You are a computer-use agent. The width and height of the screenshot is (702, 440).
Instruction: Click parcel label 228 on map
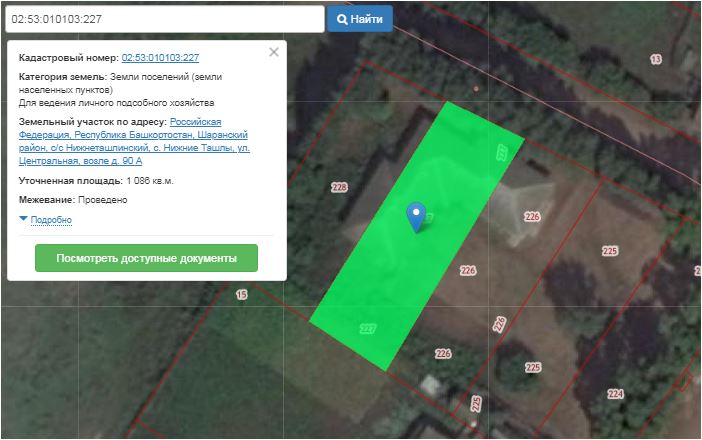coord(340,188)
